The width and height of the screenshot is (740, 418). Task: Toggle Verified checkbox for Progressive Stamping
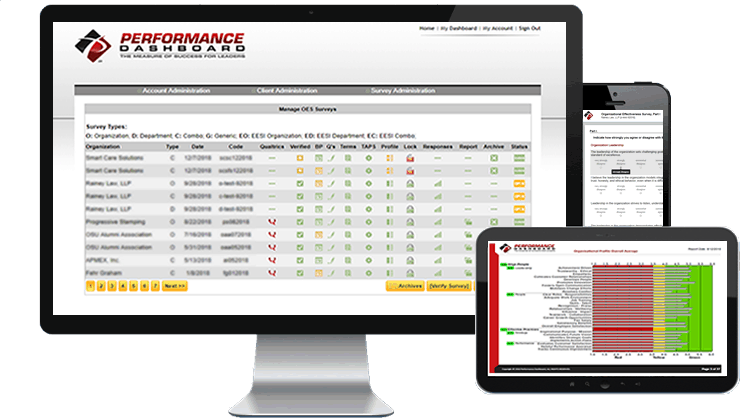(300, 222)
